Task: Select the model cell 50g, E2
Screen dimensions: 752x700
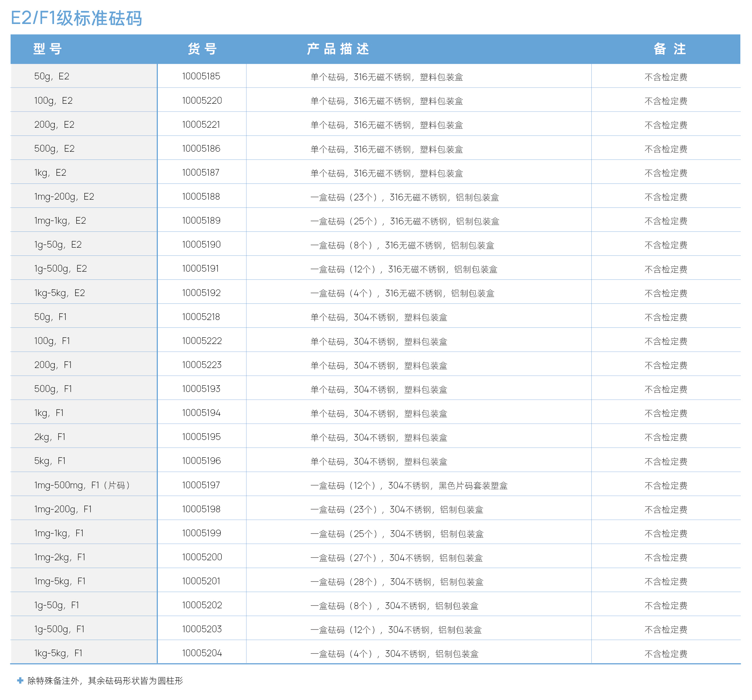Action: [52, 76]
